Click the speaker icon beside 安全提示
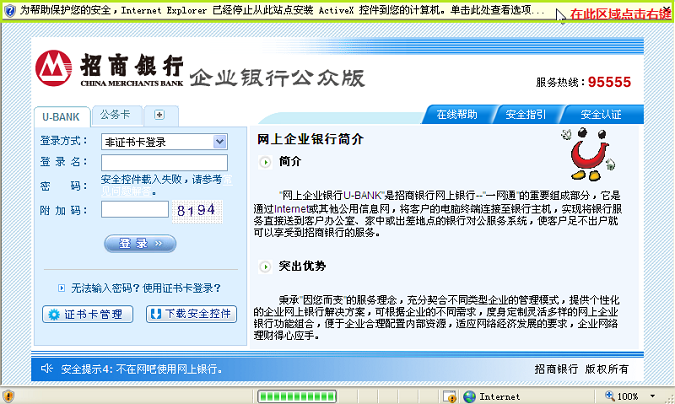 (x=46, y=369)
